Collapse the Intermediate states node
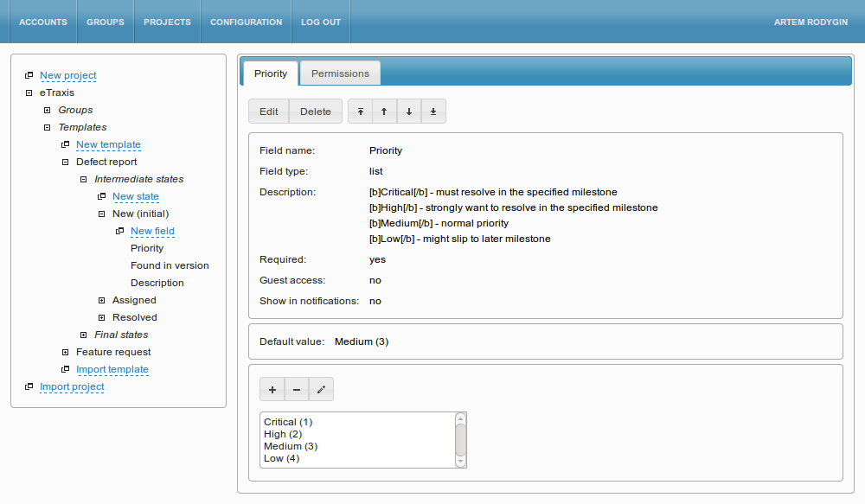865x504 pixels. coord(84,179)
